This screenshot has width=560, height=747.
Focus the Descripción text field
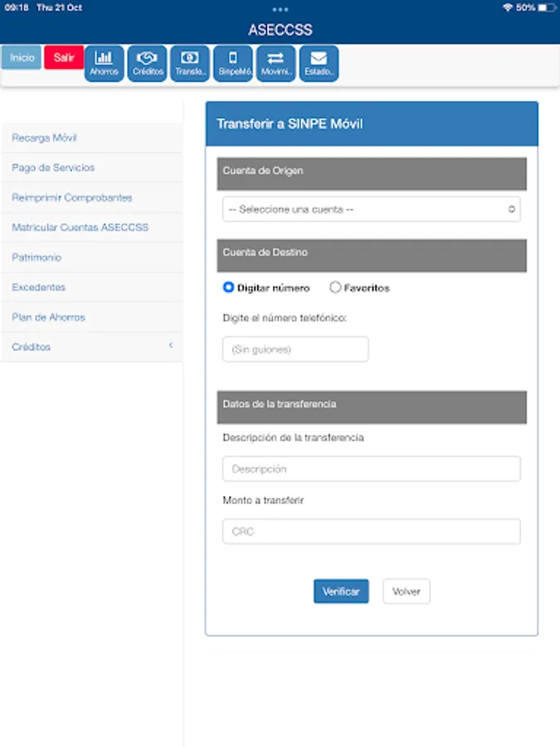[372, 469]
